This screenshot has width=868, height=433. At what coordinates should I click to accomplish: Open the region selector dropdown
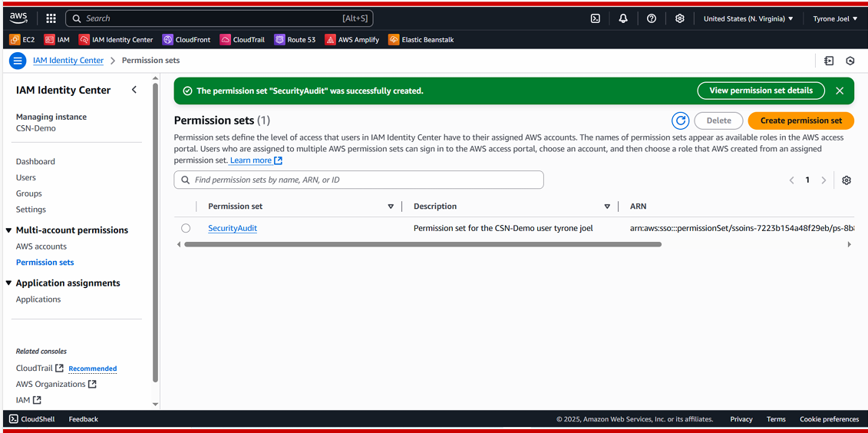(748, 18)
